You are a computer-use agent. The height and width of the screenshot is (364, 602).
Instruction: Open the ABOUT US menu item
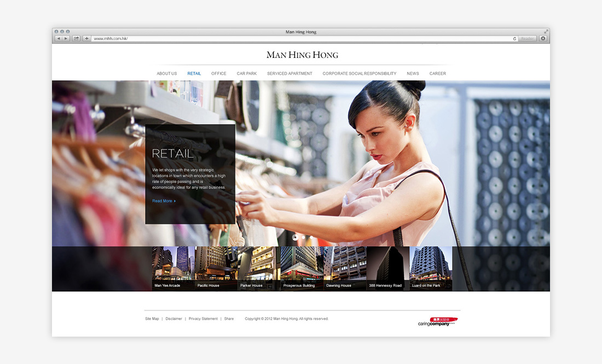point(166,73)
